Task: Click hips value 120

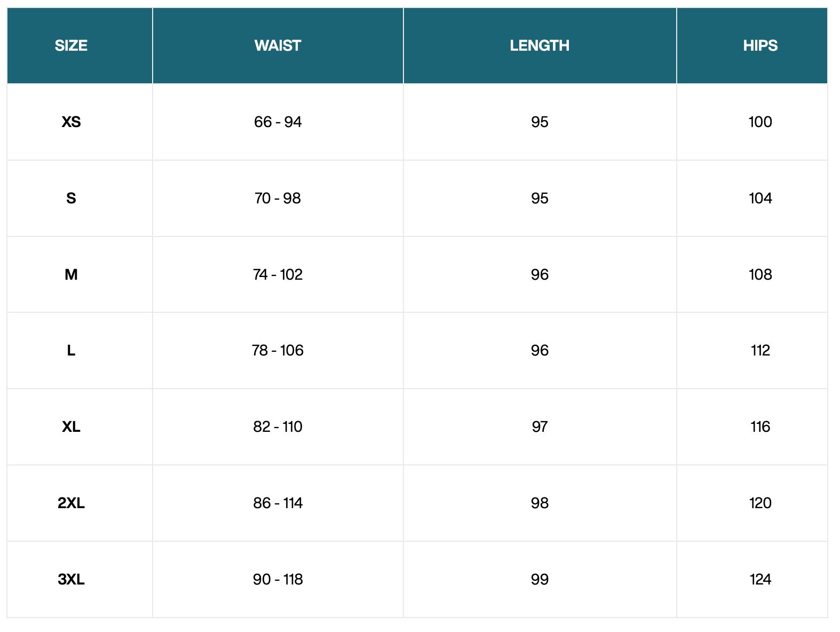Action: 760,503
